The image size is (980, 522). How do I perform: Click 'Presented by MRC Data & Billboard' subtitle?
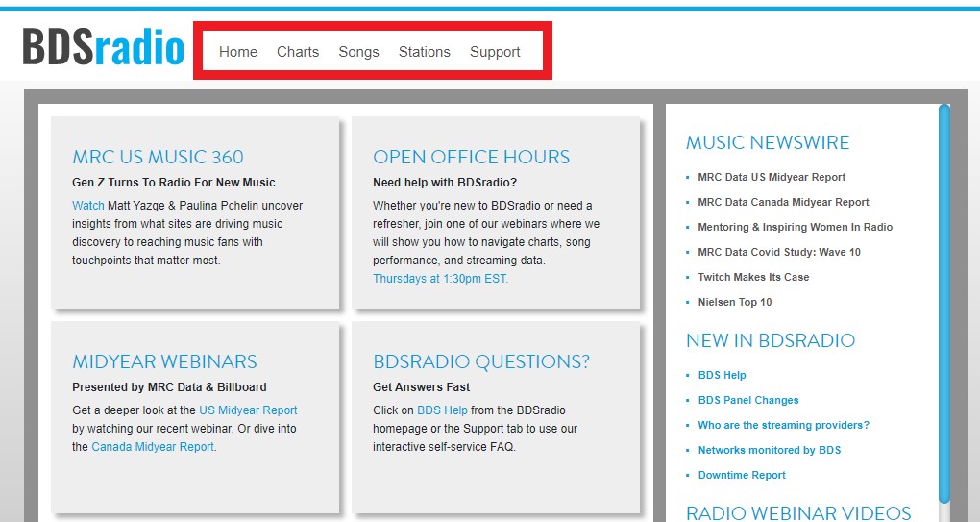tap(169, 387)
